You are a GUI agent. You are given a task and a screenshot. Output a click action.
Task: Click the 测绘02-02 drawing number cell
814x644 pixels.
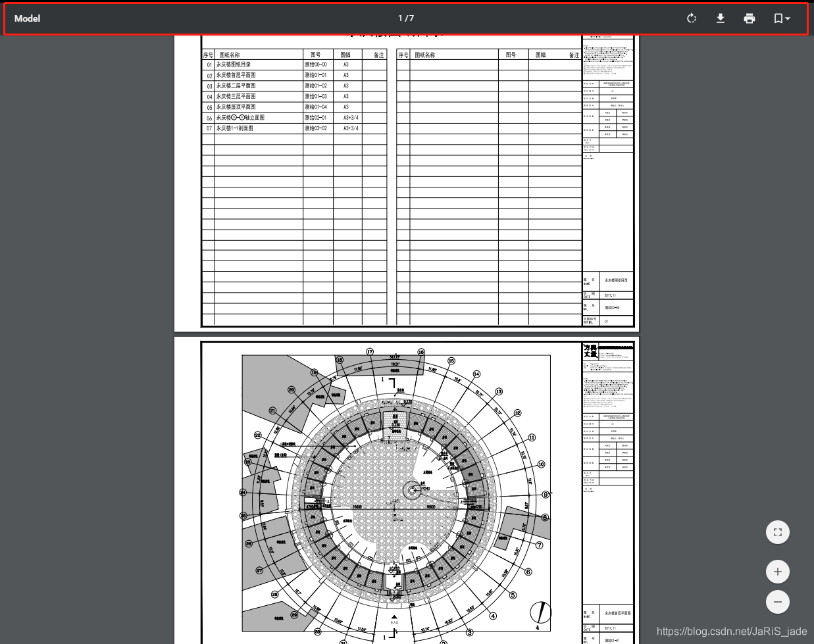click(x=317, y=128)
